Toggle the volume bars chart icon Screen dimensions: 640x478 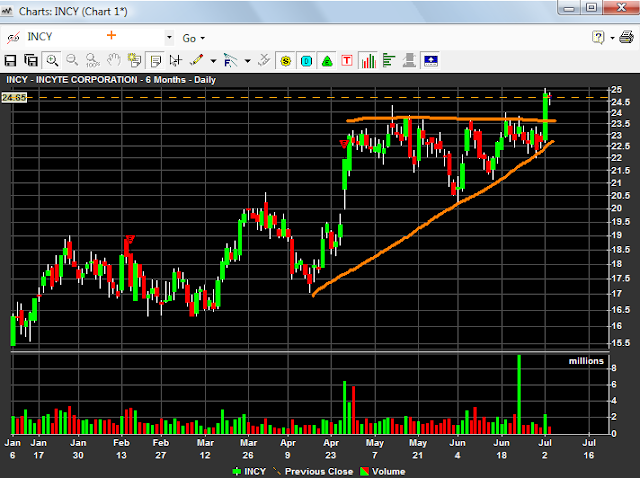pos(368,61)
